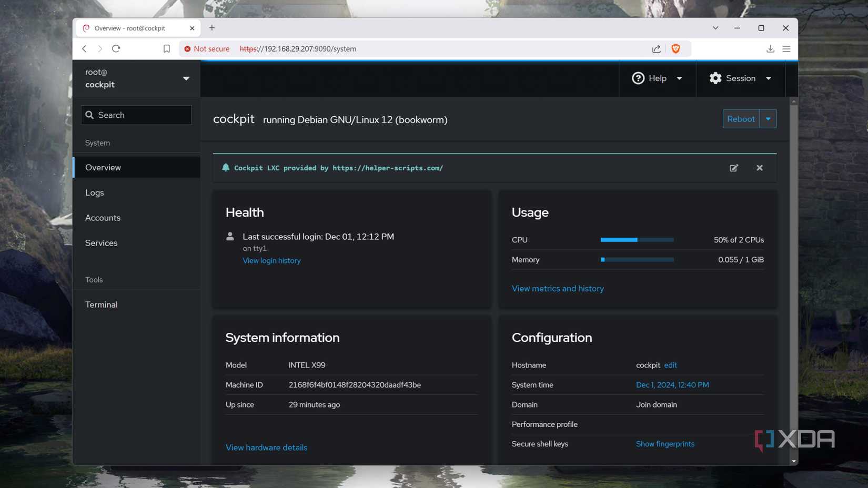
Task: Reload the page with the refresh icon
Action: coord(116,49)
